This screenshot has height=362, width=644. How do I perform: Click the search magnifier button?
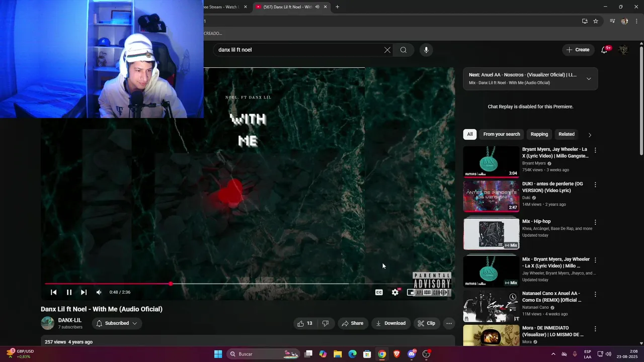[404, 50]
